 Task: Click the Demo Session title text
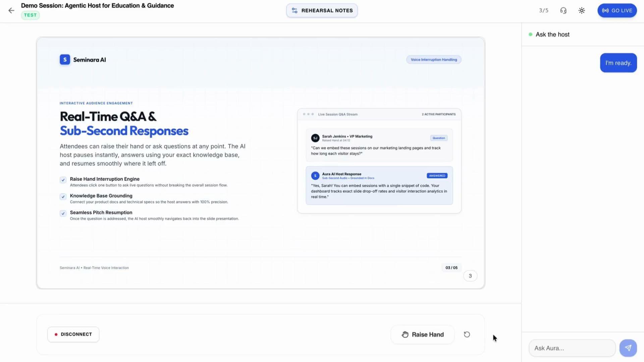pos(97,6)
